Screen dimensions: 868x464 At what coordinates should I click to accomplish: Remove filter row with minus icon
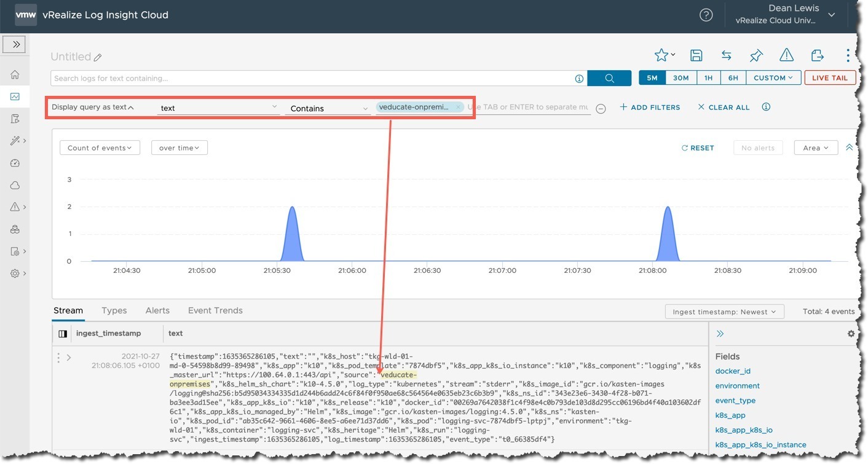point(601,109)
